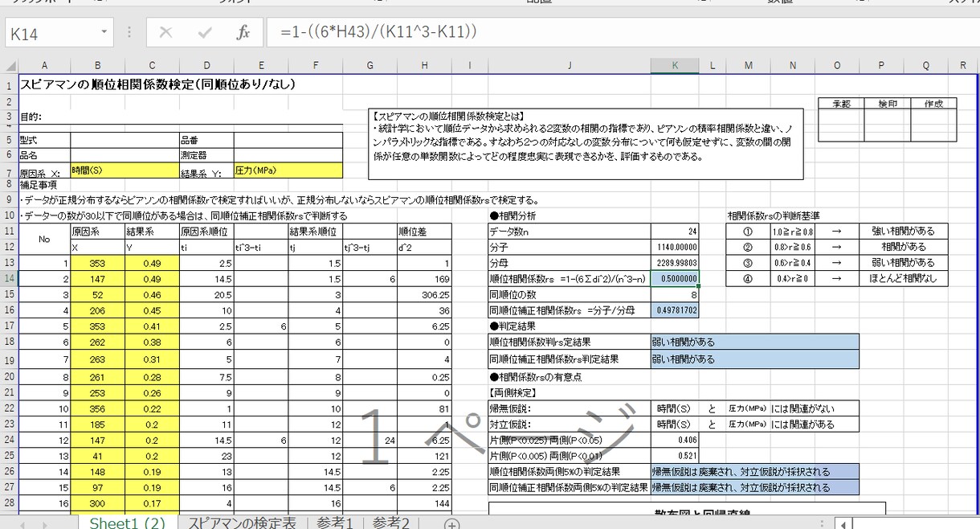
Task: Click d^2 value 306.25
Action: pos(424,294)
